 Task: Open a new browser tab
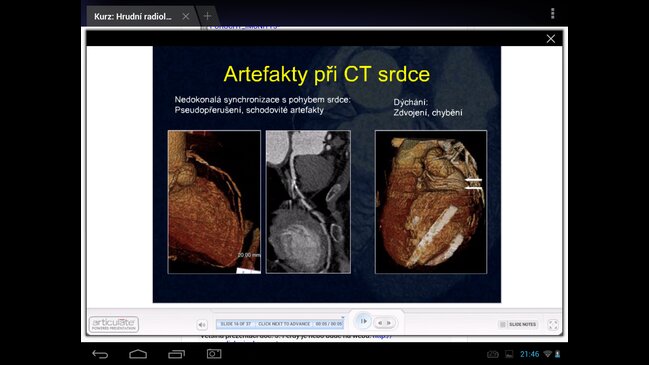207,16
